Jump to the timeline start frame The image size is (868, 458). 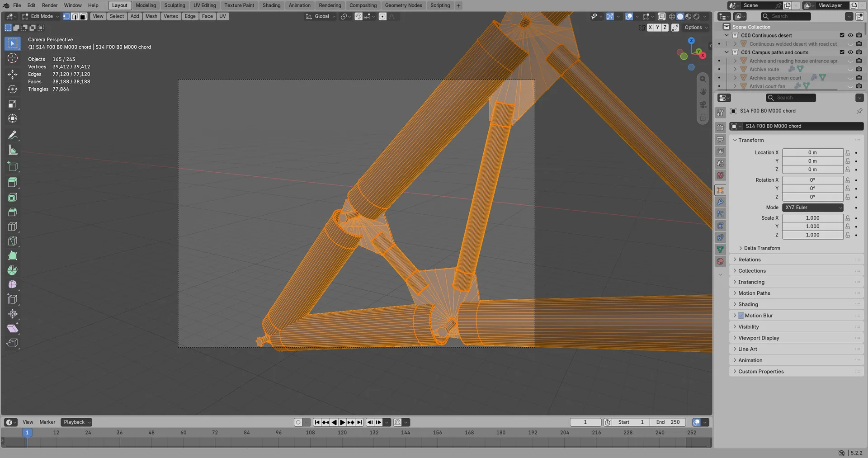(317, 422)
